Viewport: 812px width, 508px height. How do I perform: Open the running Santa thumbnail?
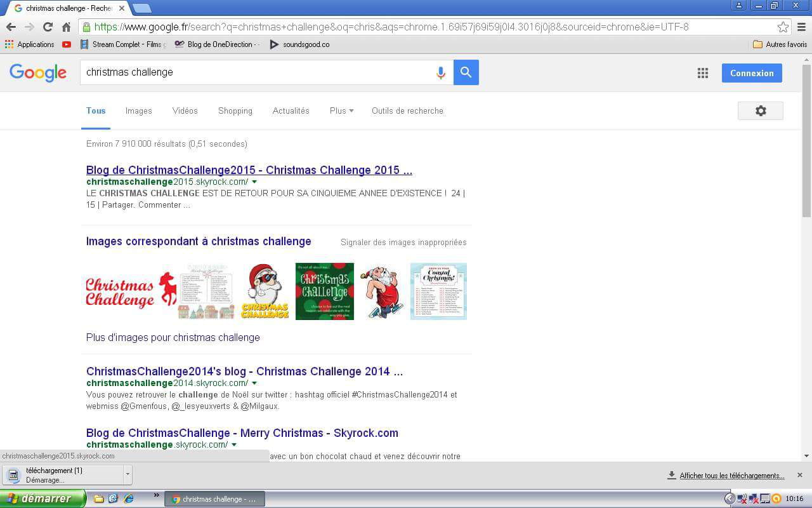click(x=383, y=291)
